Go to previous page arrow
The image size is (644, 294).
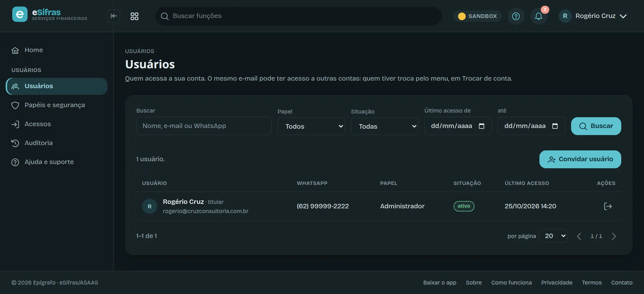pyautogui.click(x=579, y=236)
